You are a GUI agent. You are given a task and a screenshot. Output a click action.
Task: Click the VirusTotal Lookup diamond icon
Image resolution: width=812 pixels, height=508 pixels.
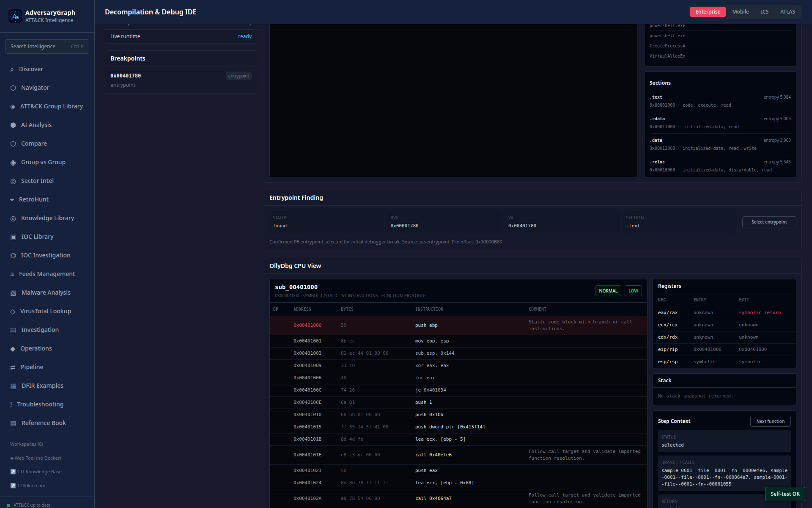coord(13,312)
